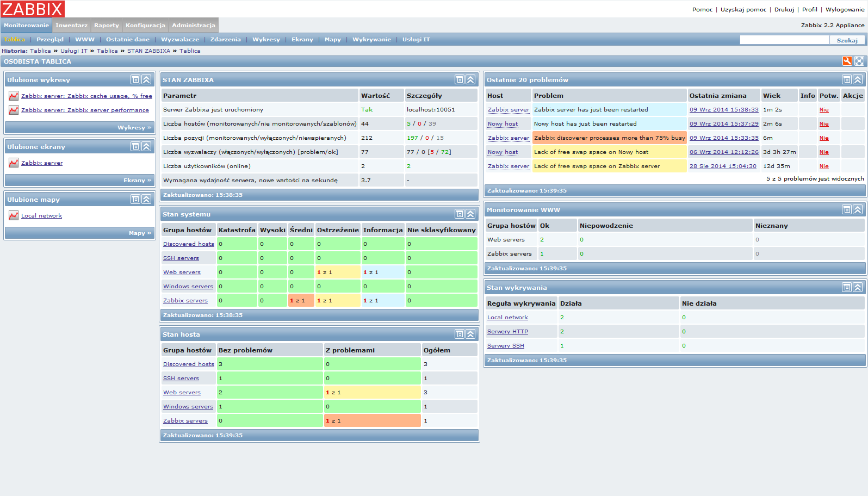Open menu icon of Ulubione ekrany widget

pos(135,146)
